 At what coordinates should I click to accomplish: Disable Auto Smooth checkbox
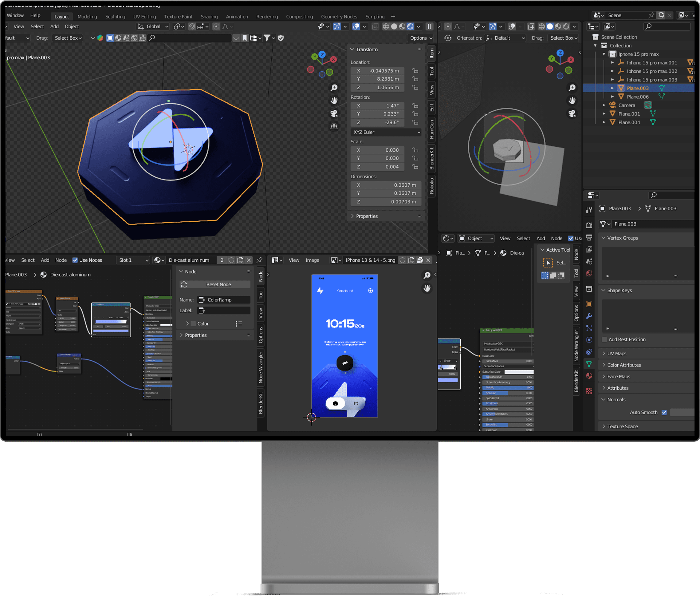click(664, 412)
